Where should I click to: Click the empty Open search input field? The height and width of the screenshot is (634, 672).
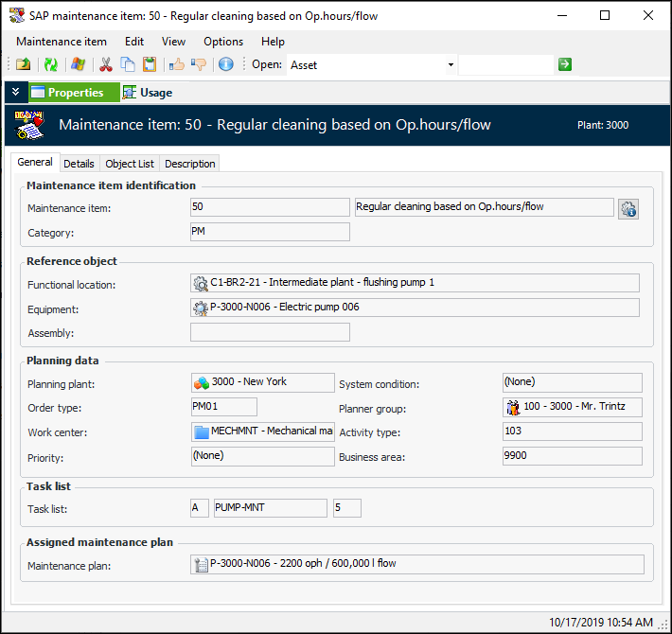click(505, 65)
